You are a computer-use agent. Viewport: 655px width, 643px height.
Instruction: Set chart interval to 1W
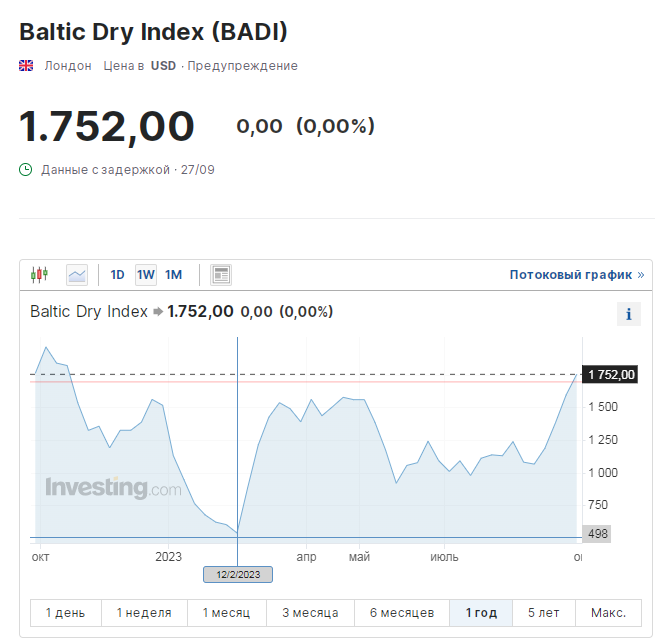(x=146, y=275)
